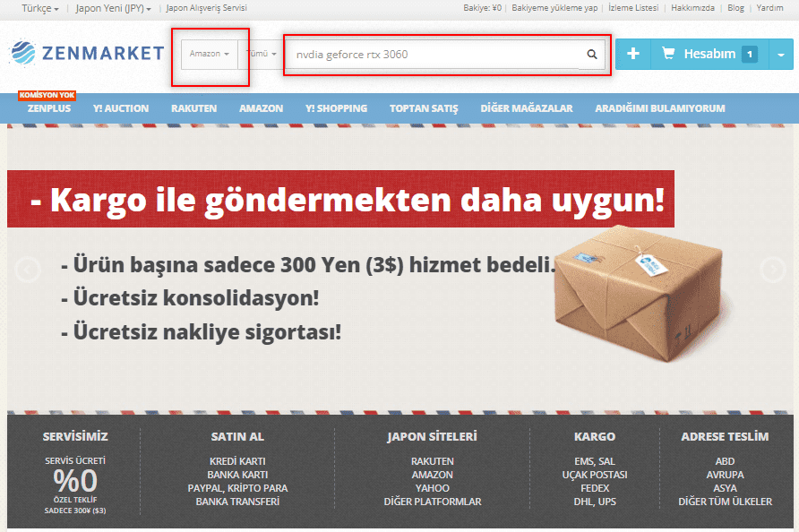Click the KARGO heading

595,437
